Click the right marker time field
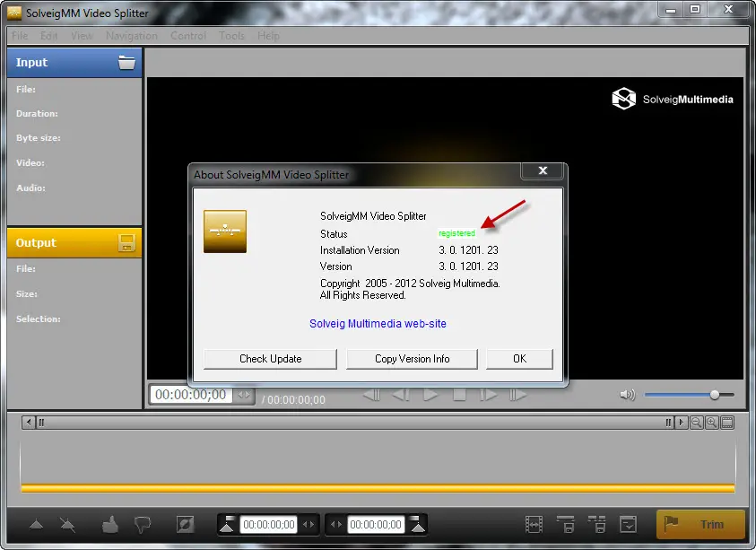Image resolution: width=756 pixels, height=550 pixels. coord(376,525)
